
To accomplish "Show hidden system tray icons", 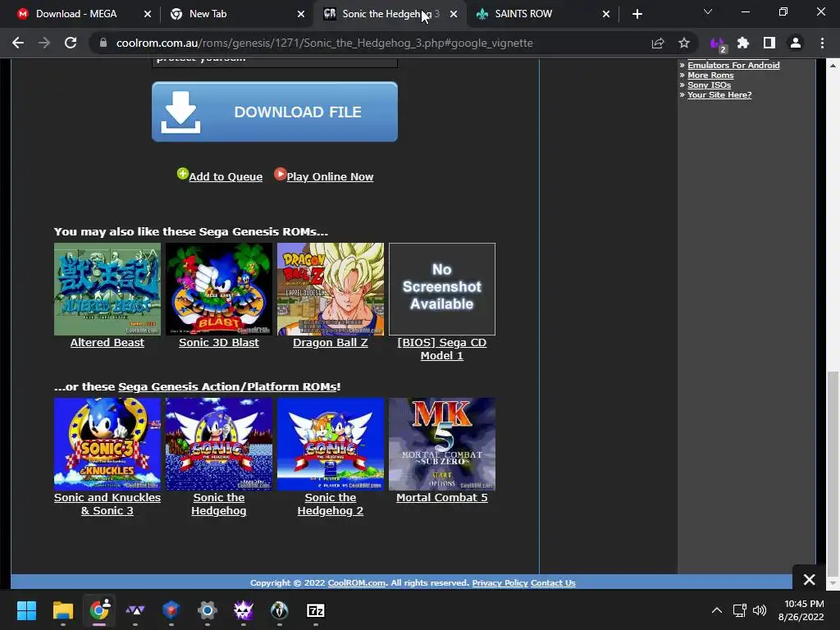I will point(717,610).
